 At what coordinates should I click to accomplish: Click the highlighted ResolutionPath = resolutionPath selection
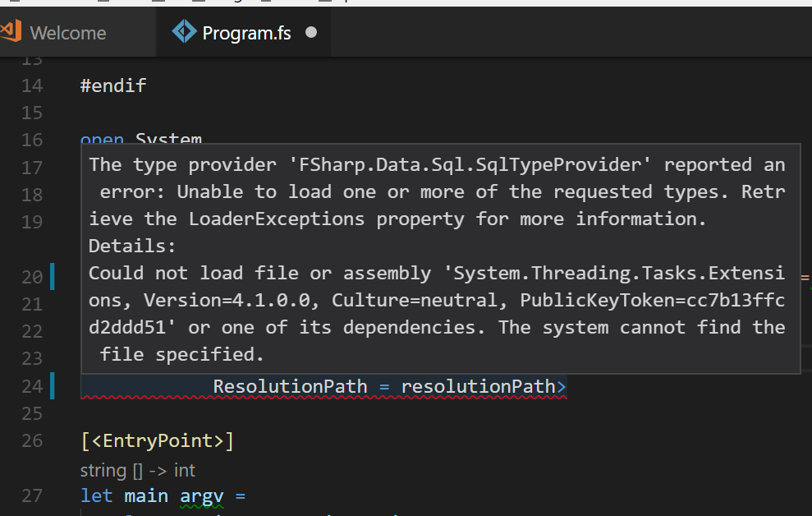click(386, 386)
